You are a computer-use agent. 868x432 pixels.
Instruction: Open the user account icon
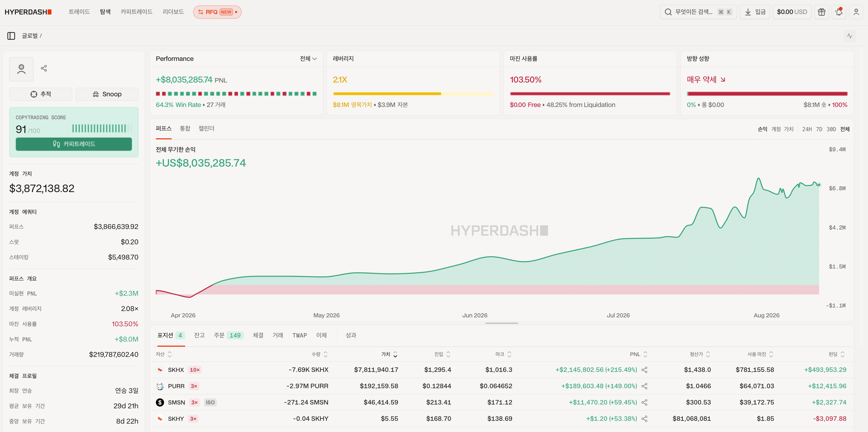(x=856, y=12)
